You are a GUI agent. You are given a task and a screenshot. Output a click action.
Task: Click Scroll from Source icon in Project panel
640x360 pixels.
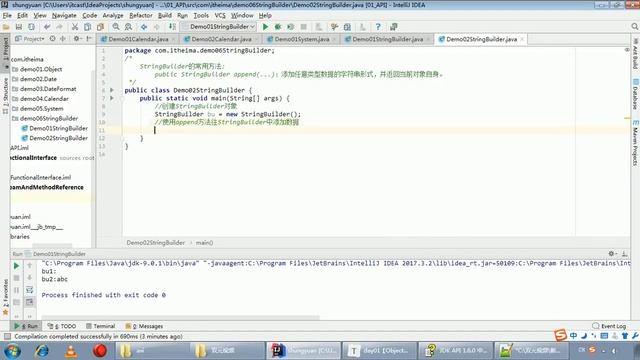click(x=52, y=39)
